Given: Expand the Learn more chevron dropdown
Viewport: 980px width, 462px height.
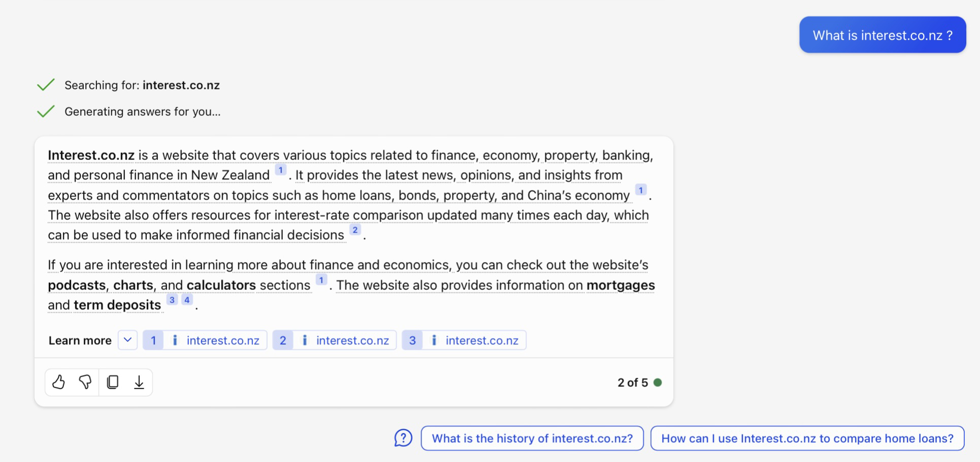Looking at the screenshot, I should tap(128, 340).
